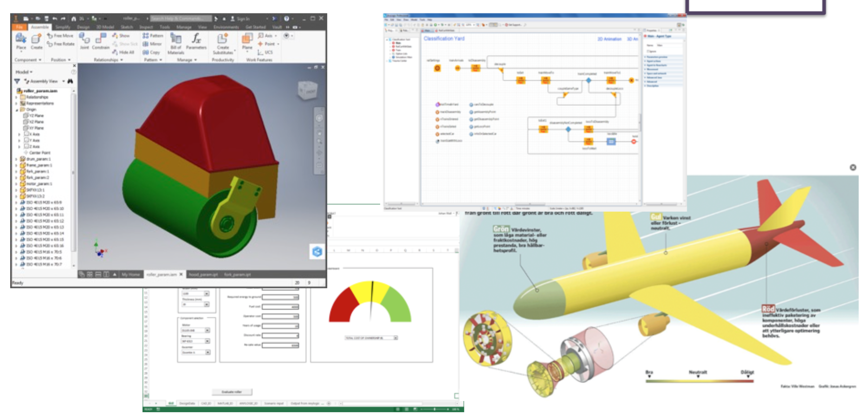The width and height of the screenshot is (868, 415).
Task: Select frame_param:1 in the browser tree
Action: [x=39, y=165]
